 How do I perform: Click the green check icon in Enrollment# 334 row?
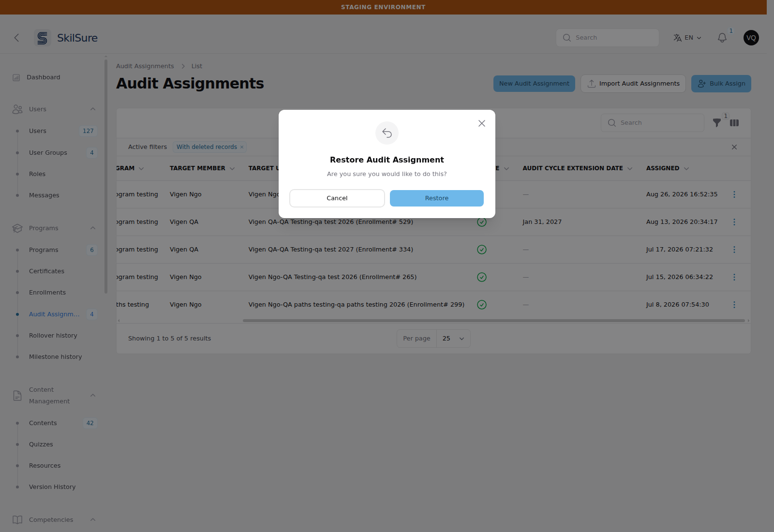click(482, 250)
